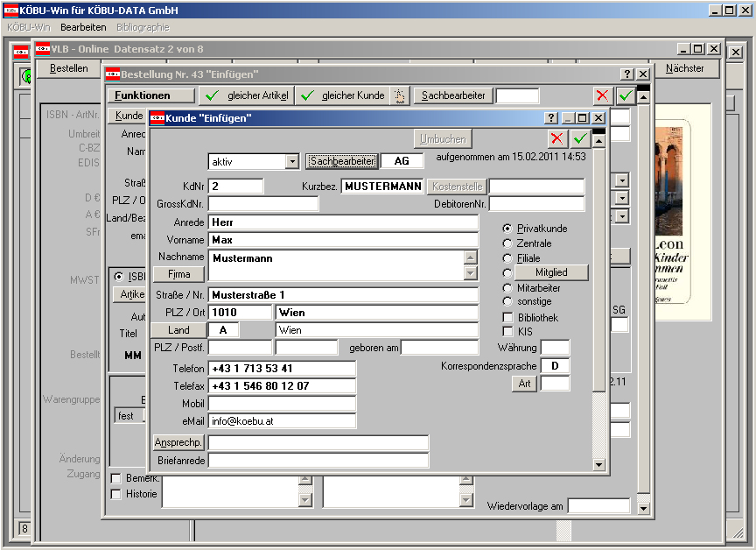Image resolution: width=756 pixels, height=550 pixels.
Task: Click the Umbuchen button
Action: (443, 139)
